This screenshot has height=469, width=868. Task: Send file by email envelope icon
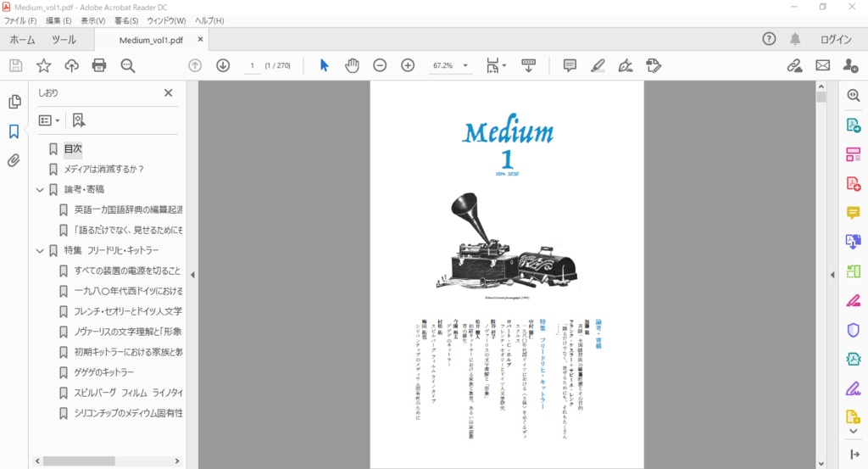point(823,65)
